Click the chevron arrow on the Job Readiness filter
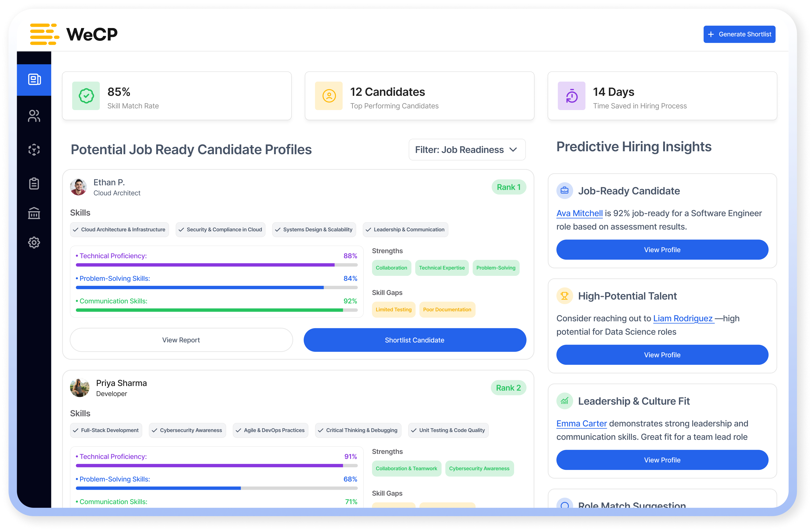This screenshot has height=531, width=812. tap(513, 149)
